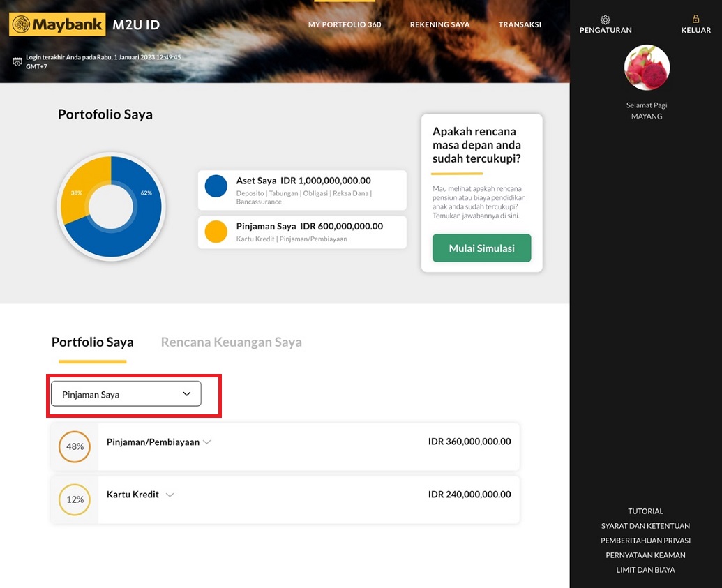Open My Portfolio 360 menu

[345, 24]
